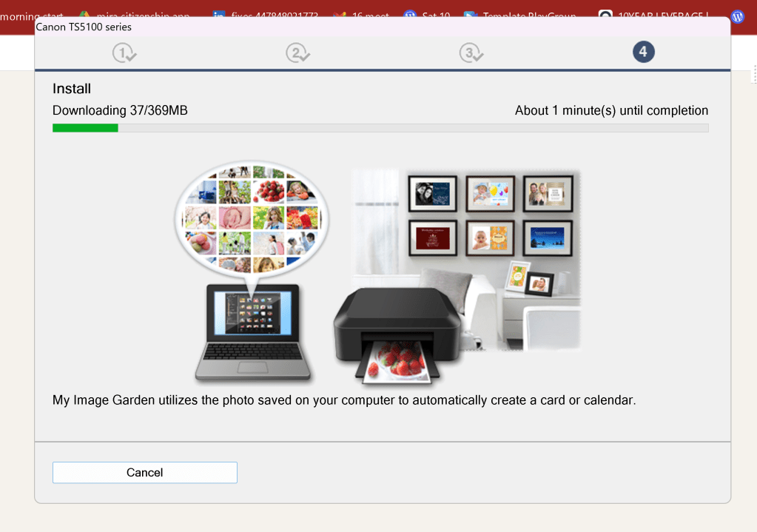Click 'About 1 minute(s) until completion' text
This screenshot has width=757, height=532.
611,110
